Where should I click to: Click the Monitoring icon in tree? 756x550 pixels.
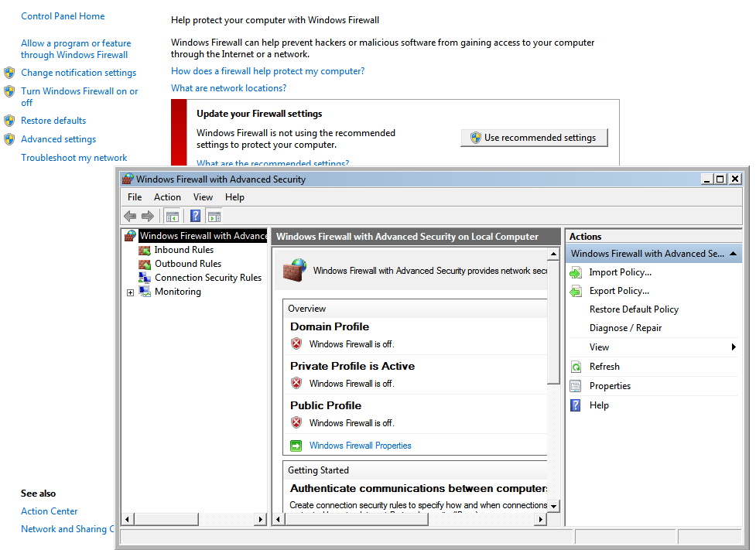point(145,292)
